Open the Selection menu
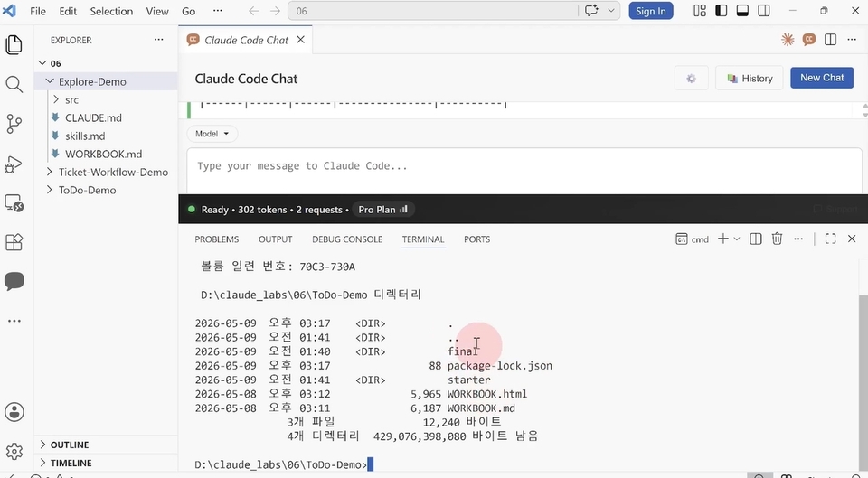868x478 pixels. click(111, 11)
